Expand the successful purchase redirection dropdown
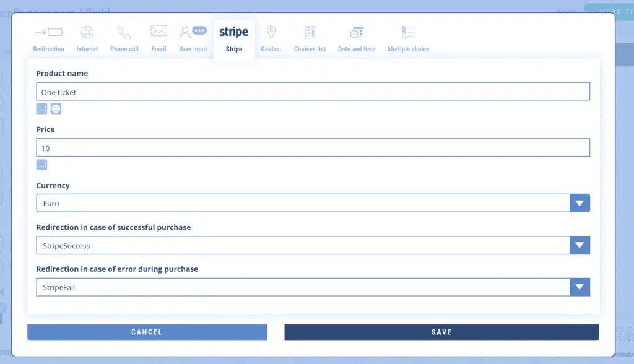The image size is (634, 364). [580, 245]
